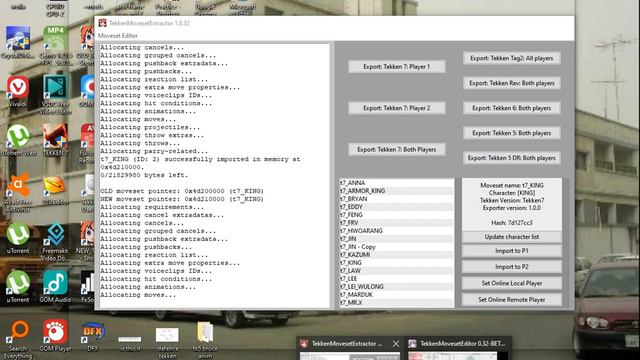Launch 010 Editor desktop icon
The image size is (640, 360).
[55, 190]
